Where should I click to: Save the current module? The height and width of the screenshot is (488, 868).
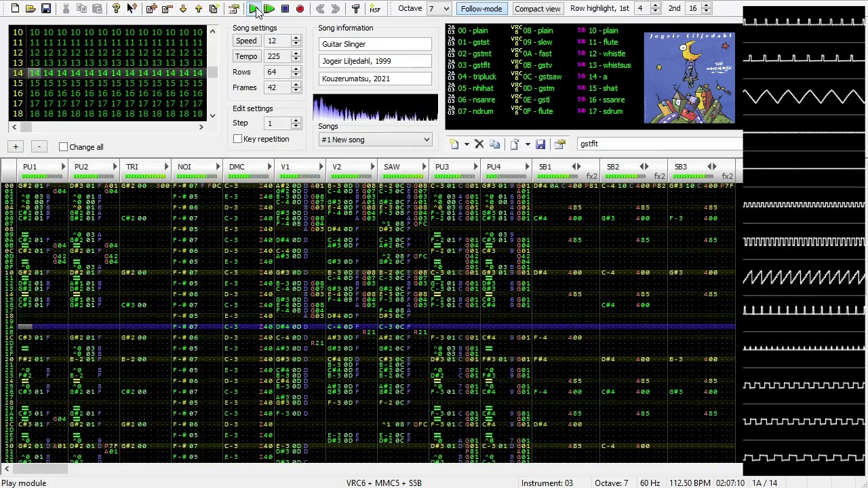coord(46,9)
